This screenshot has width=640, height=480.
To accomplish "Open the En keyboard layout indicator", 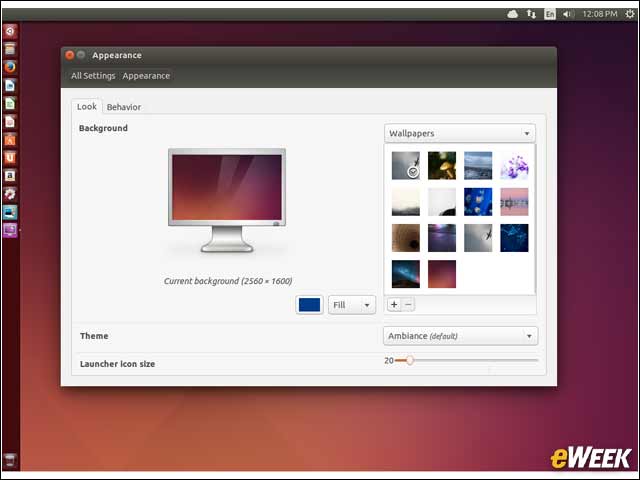I will [550, 14].
